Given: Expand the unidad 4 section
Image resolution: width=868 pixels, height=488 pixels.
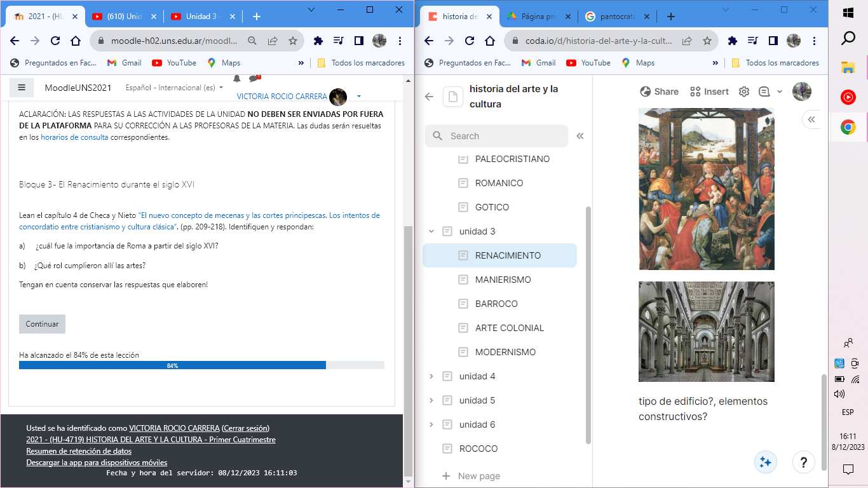Looking at the screenshot, I should [x=431, y=376].
